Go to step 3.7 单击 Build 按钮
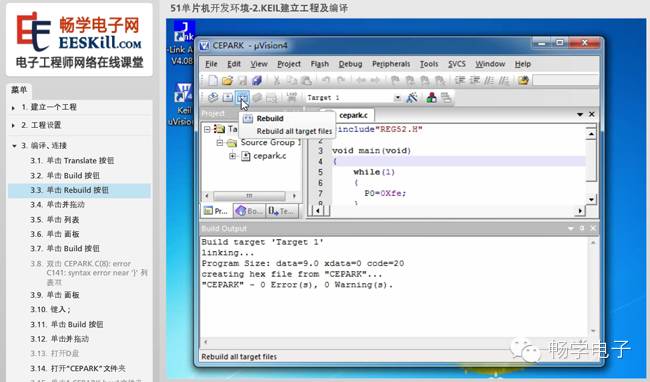650x382 pixels. click(x=65, y=249)
